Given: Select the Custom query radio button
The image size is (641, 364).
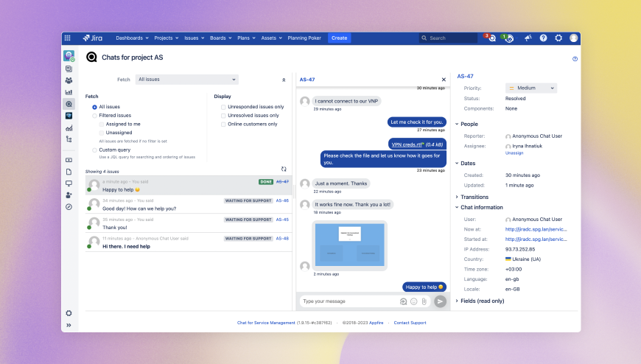Looking at the screenshot, I should 94,150.
